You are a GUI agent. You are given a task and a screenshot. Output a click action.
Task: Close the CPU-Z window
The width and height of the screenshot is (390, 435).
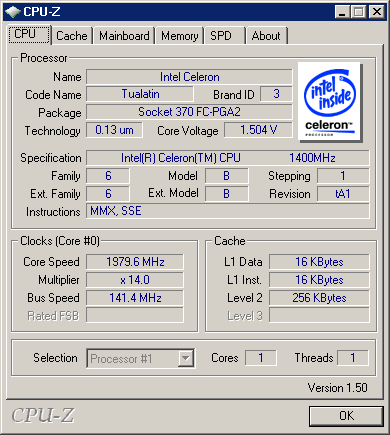tap(377, 12)
